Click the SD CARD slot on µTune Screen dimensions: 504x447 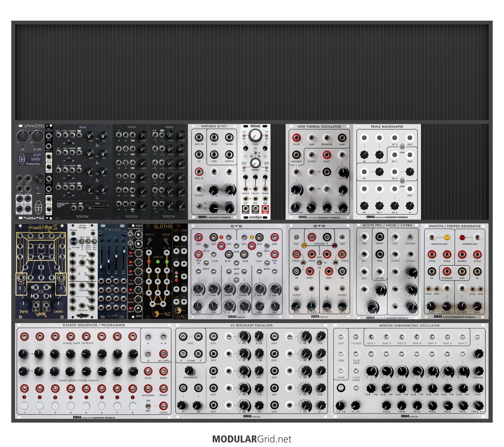click(x=37, y=145)
